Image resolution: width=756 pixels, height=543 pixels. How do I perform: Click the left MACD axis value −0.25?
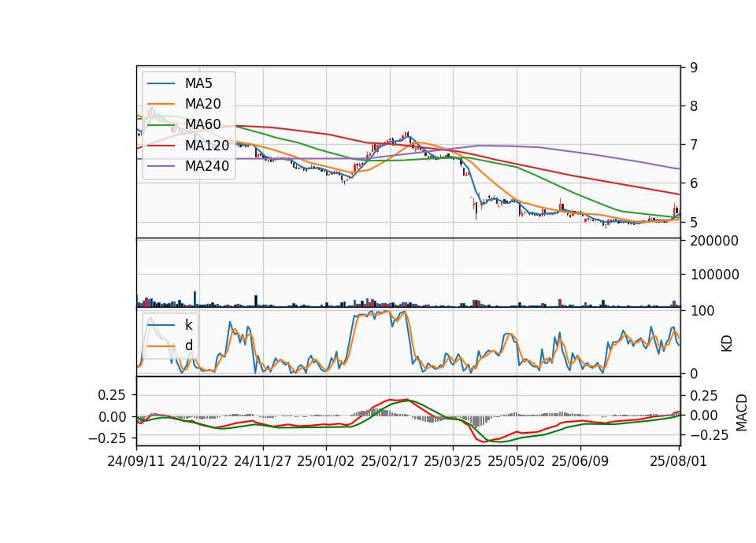pos(107,438)
